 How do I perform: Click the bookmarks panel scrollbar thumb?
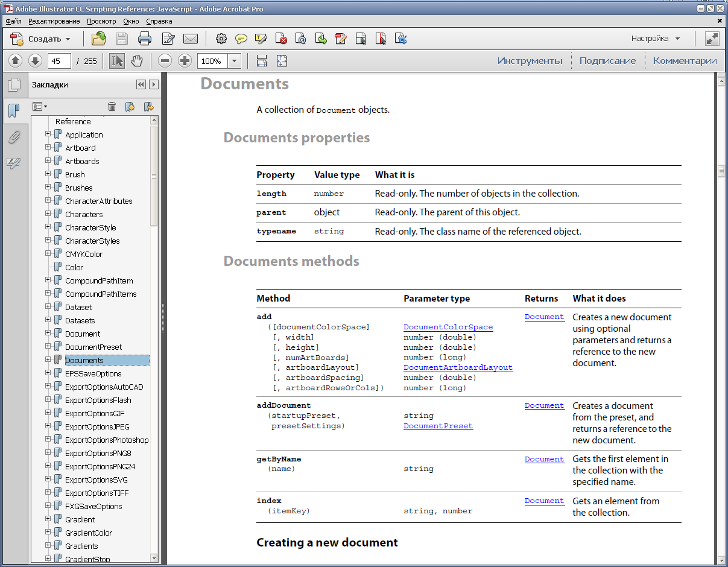pyautogui.click(x=154, y=176)
